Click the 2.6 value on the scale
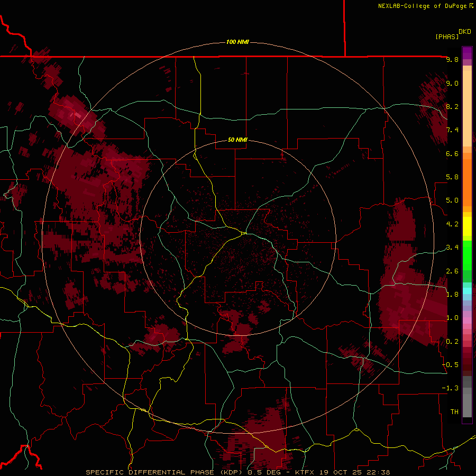This screenshot has width=476, height=476. [x=452, y=271]
